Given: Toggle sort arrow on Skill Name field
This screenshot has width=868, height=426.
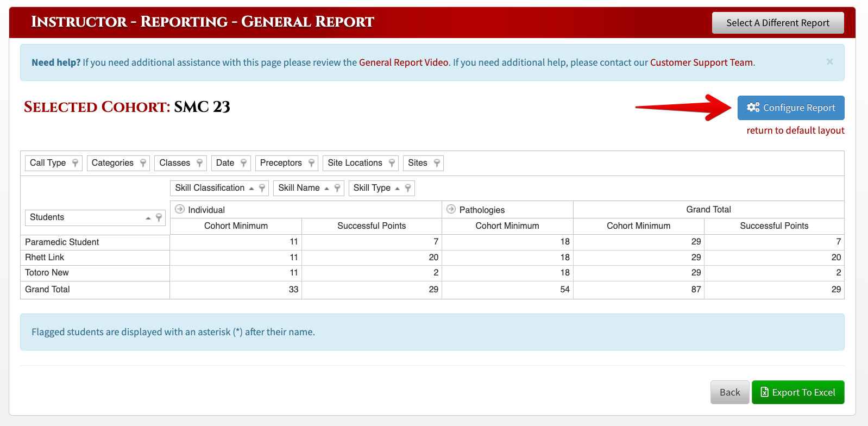Looking at the screenshot, I should coord(326,189).
